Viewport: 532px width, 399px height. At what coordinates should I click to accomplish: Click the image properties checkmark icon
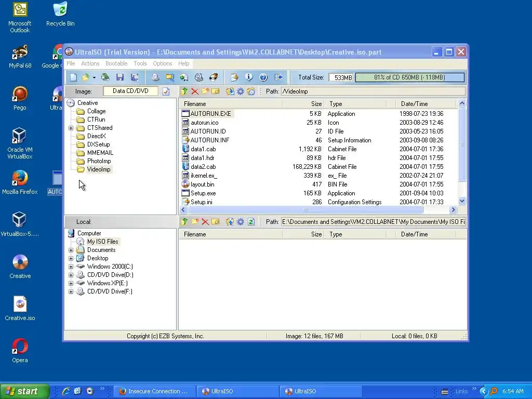166,91
